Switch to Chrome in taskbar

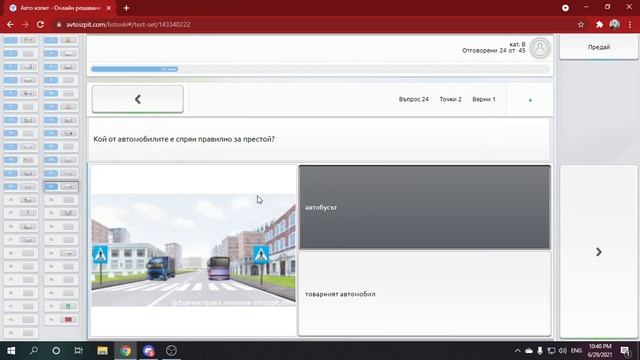tap(126, 351)
